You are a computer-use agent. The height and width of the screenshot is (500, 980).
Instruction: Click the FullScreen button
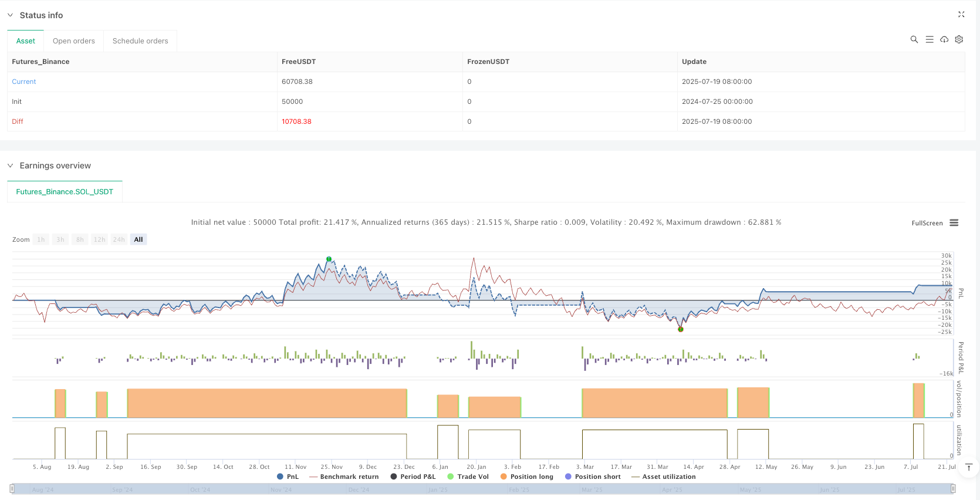tap(927, 223)
